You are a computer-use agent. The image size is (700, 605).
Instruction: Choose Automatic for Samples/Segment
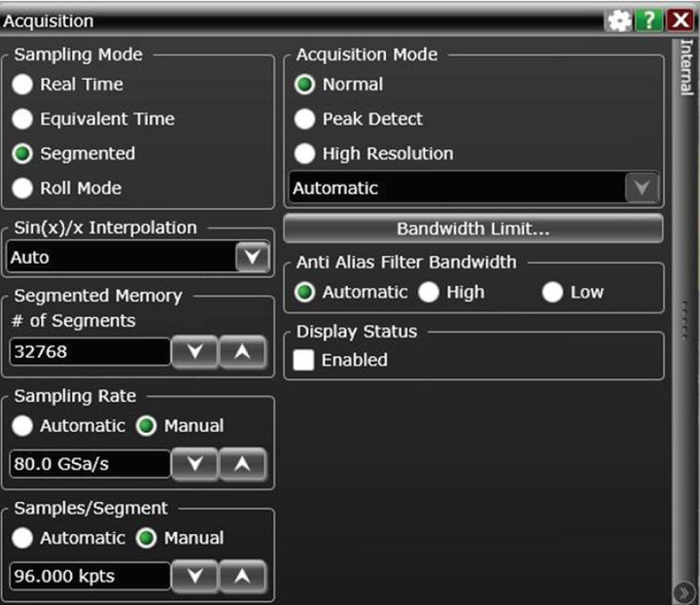coord(22,538)
